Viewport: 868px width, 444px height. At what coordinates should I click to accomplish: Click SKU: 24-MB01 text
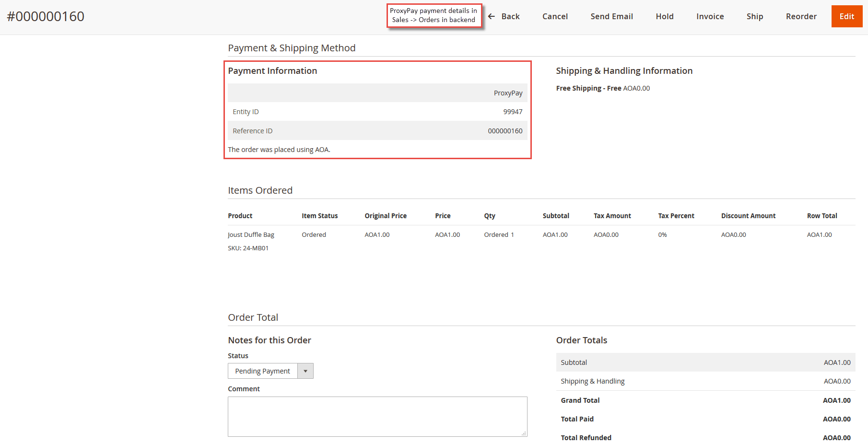coord(248,248)
